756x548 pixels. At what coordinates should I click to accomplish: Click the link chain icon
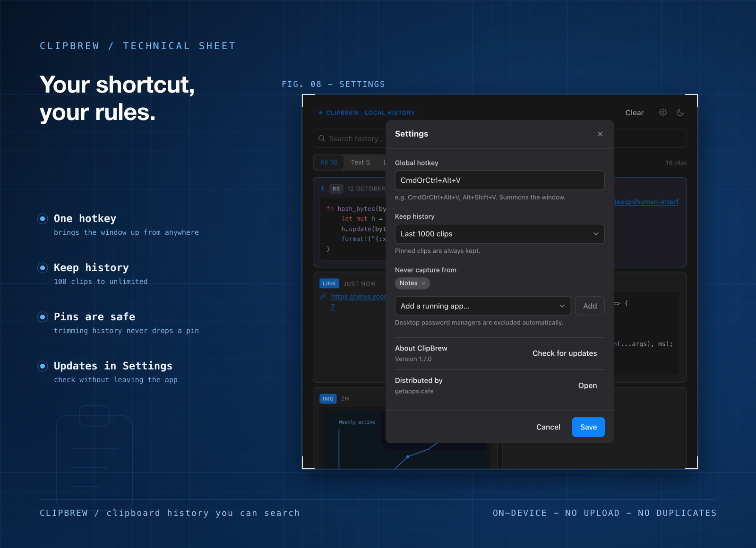click(x=324, y=296)
